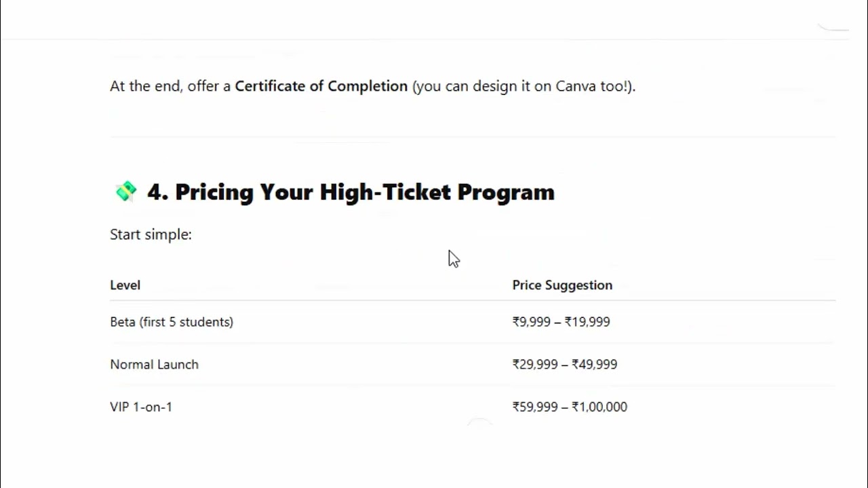The width and height of the screenshot is (868, 488).
Task: Click the 'Start simple:' line
Action: [x=151, y=235]
